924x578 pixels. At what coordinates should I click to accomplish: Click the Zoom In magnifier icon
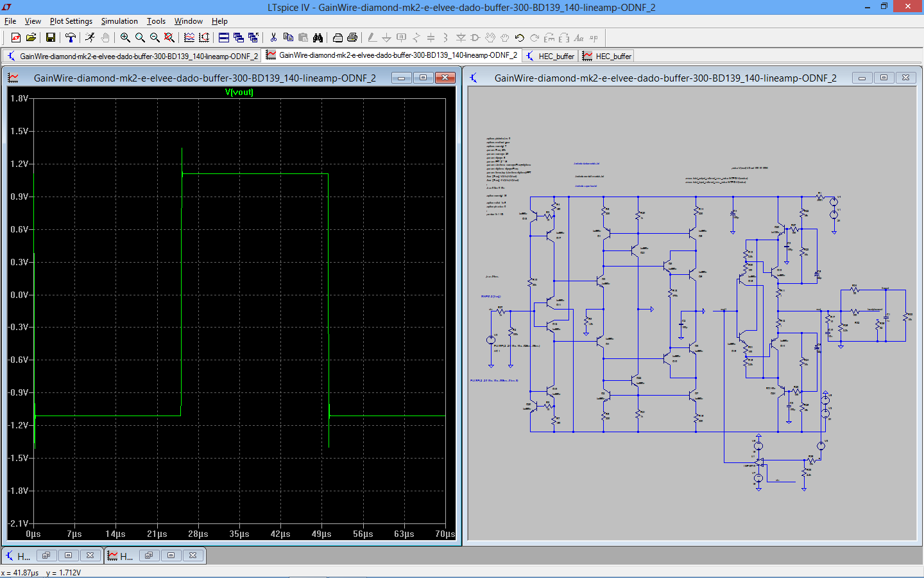click(x=125, y=38)
